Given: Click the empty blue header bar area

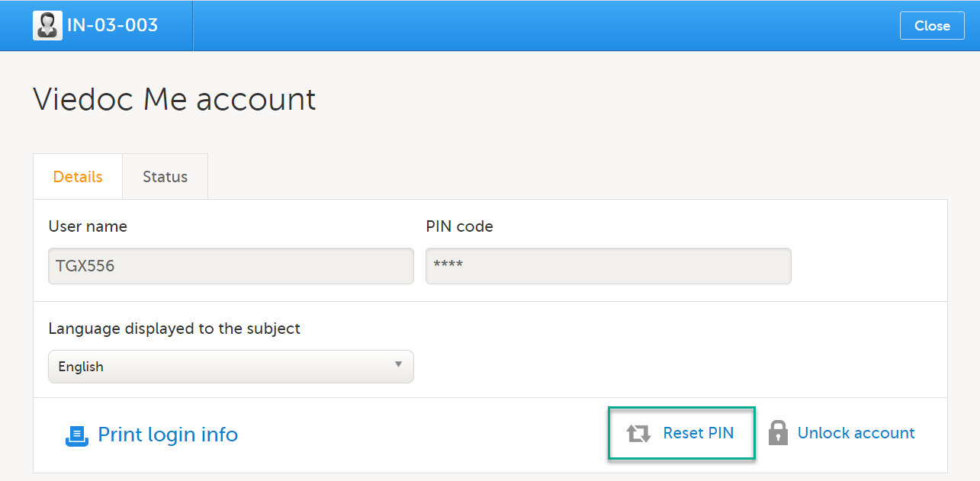Looking at the screenshot, I should (534, 25).
